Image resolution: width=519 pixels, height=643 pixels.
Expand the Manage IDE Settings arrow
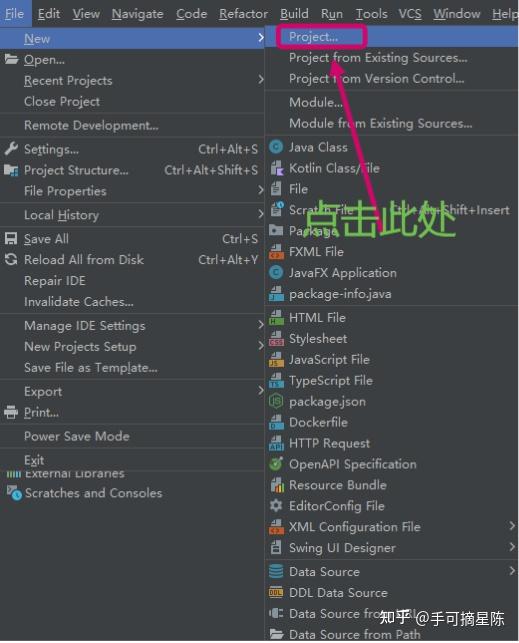point(261,326)
